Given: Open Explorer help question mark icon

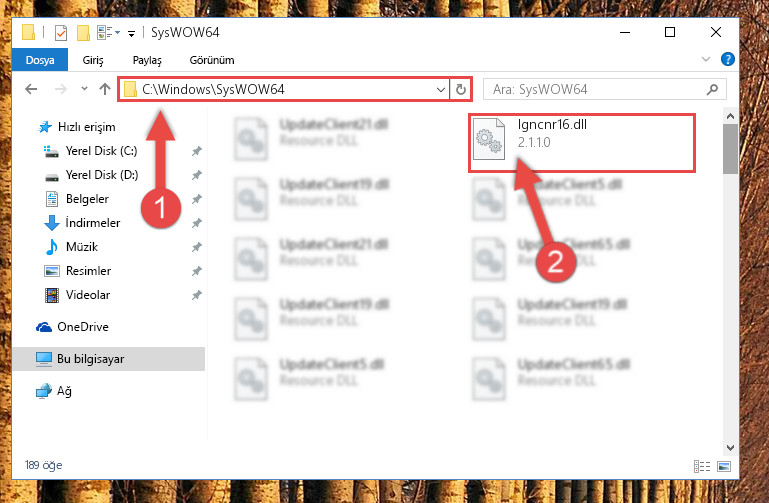Looking at the screenshot, I should pyautogui.click(x=727, y=59).
